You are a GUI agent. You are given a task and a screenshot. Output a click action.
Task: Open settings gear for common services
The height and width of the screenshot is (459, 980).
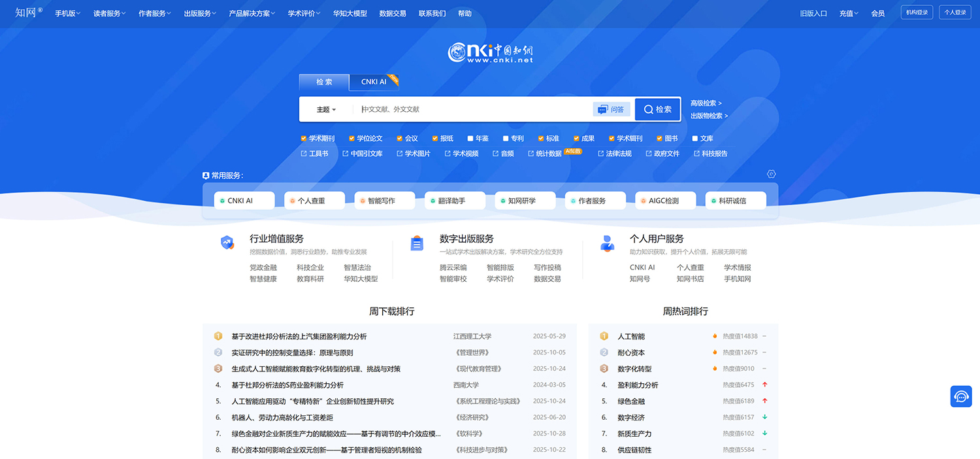(771, 174)
